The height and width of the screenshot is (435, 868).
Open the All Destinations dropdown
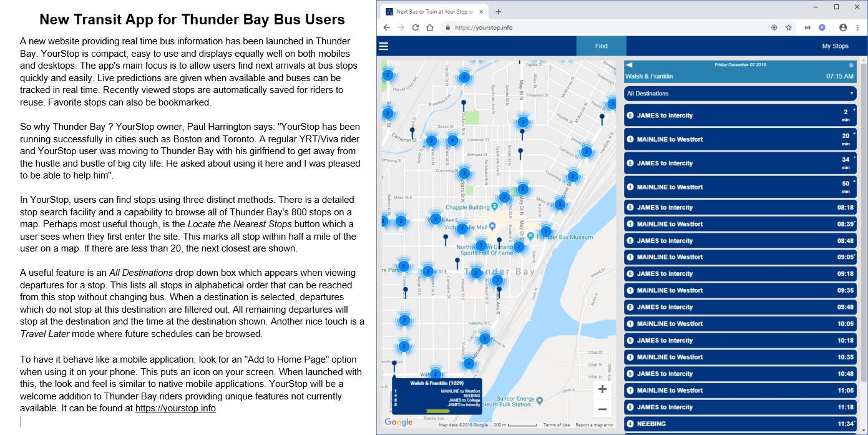739,93
